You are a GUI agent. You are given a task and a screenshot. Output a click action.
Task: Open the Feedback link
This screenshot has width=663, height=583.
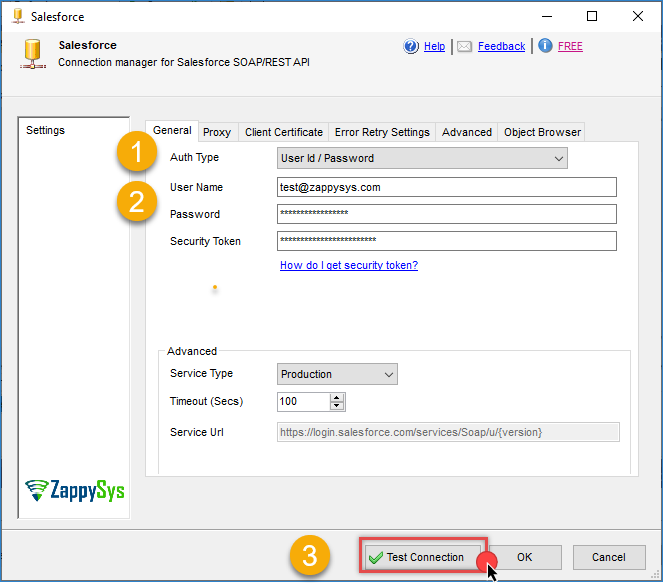tap(501, 46)
